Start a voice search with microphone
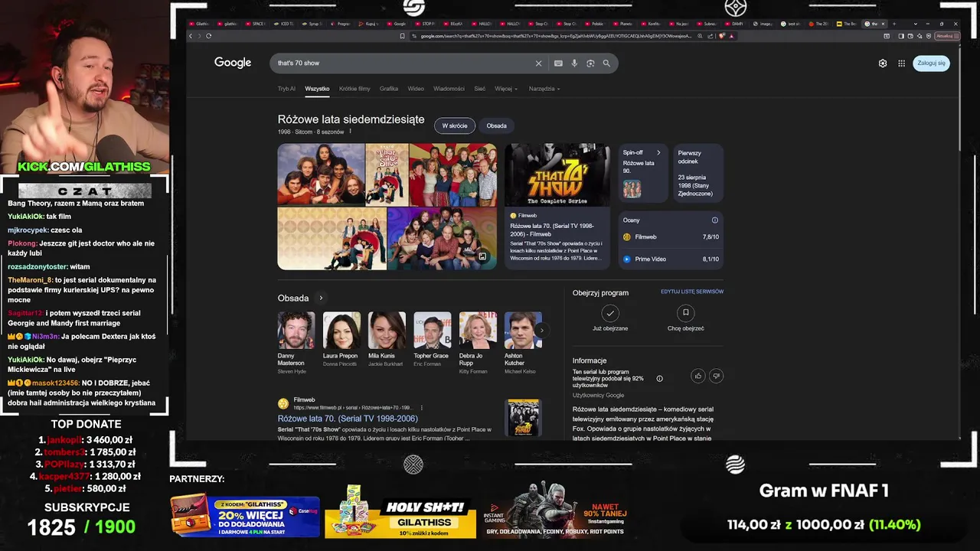The width and height of the screenshot is (980, 551). pyautogui.click(x=574, y=64)
